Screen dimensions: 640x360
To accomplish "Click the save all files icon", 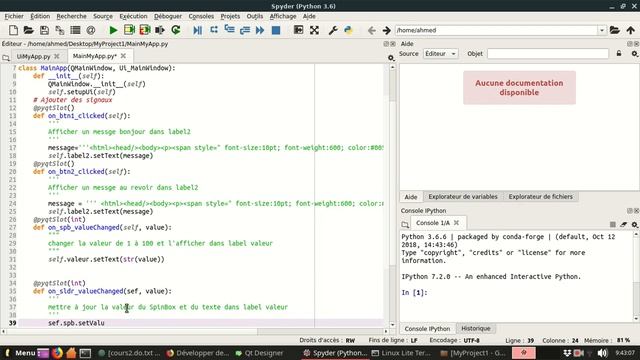I will pyautogui.click(x=60, y=30).
